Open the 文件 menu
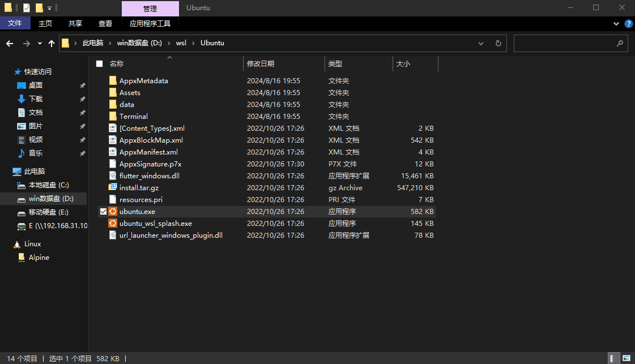The height and width of the screenshot is (364, 635). coord(15,23)
